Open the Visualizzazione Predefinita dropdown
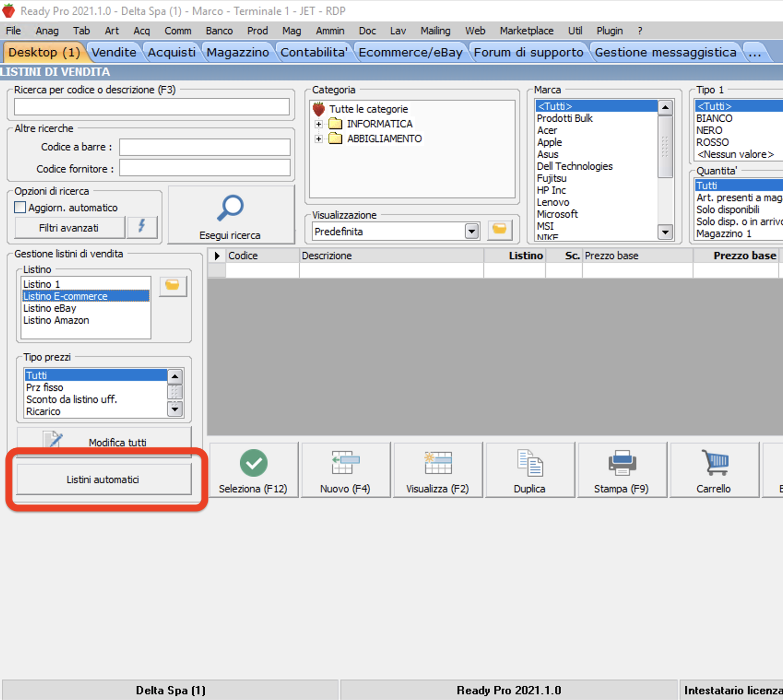783x700 pixels. tap(471, 231)
